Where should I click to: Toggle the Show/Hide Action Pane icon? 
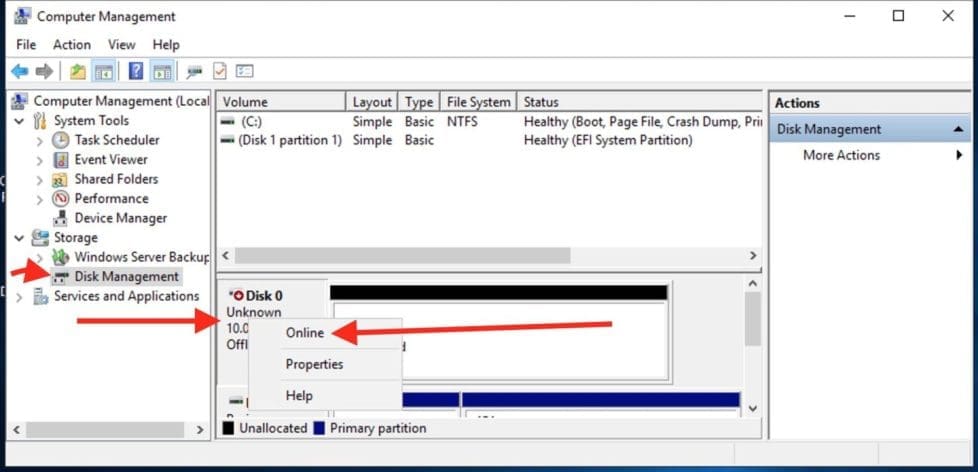[x=162, y=71]
